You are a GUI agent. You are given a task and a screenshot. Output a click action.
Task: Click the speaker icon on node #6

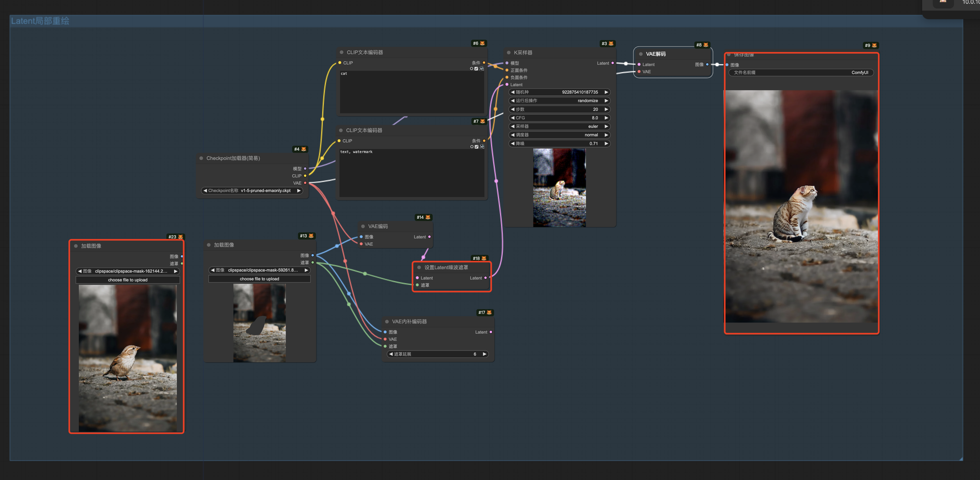[x=482, y=69]
